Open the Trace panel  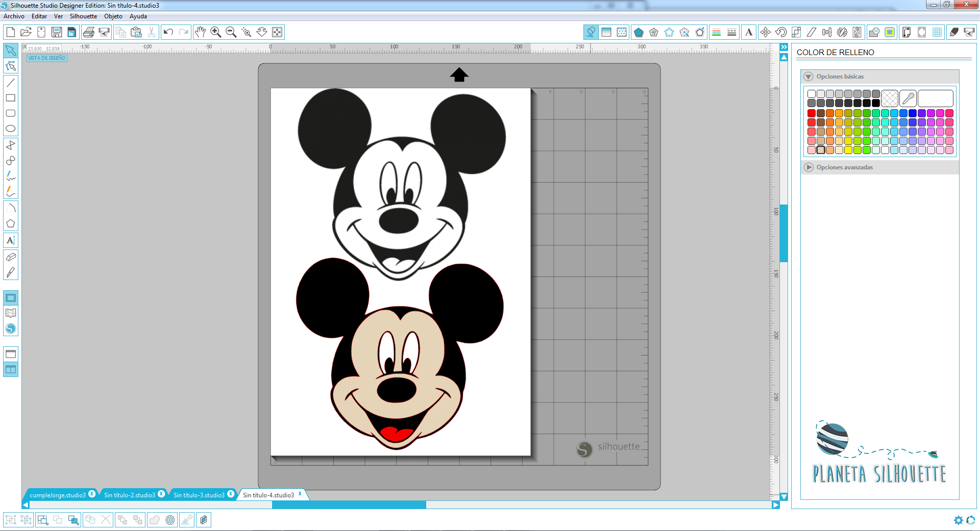[x=890, y=32]
